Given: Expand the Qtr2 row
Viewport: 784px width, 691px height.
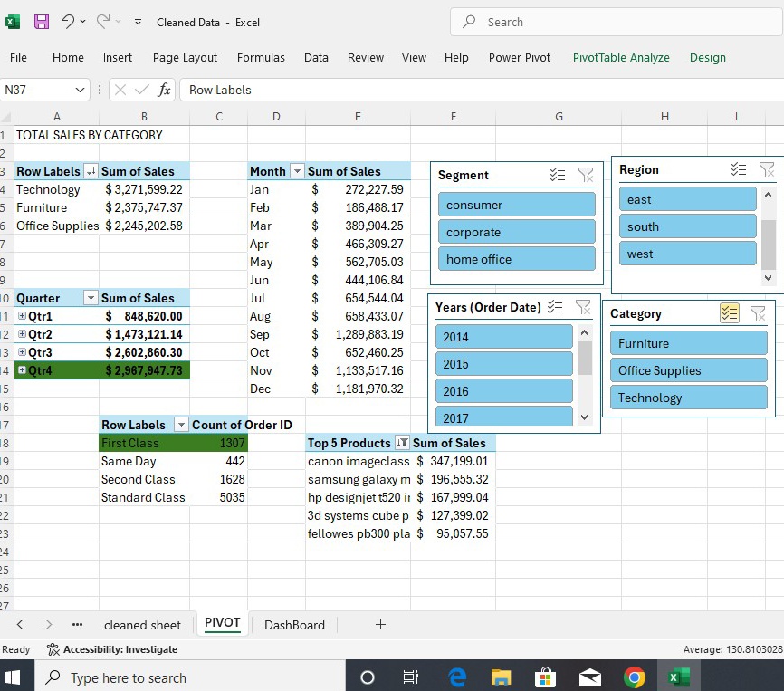Looking at the screenshot, I should [x=22, y=334].
